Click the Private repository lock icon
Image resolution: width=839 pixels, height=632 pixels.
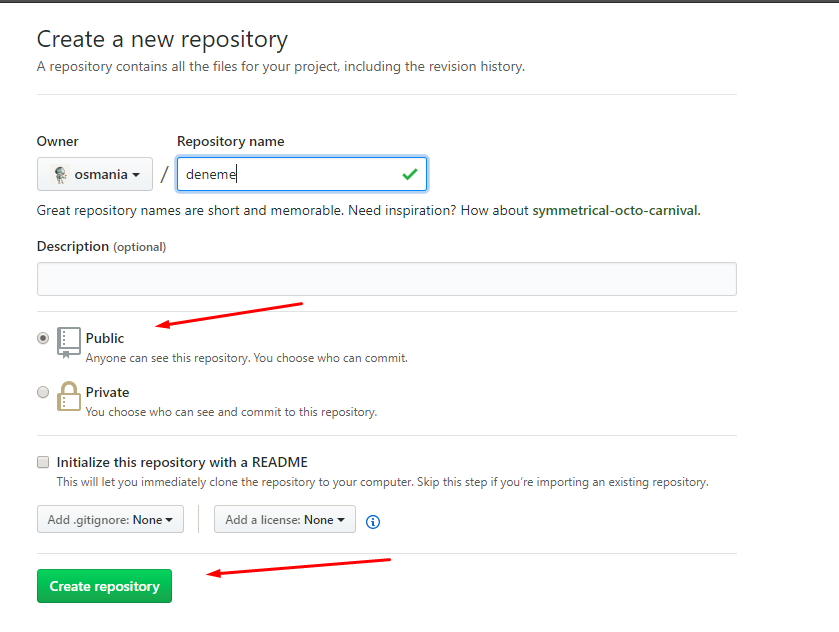pyautogui.click(x=68, y=395)
